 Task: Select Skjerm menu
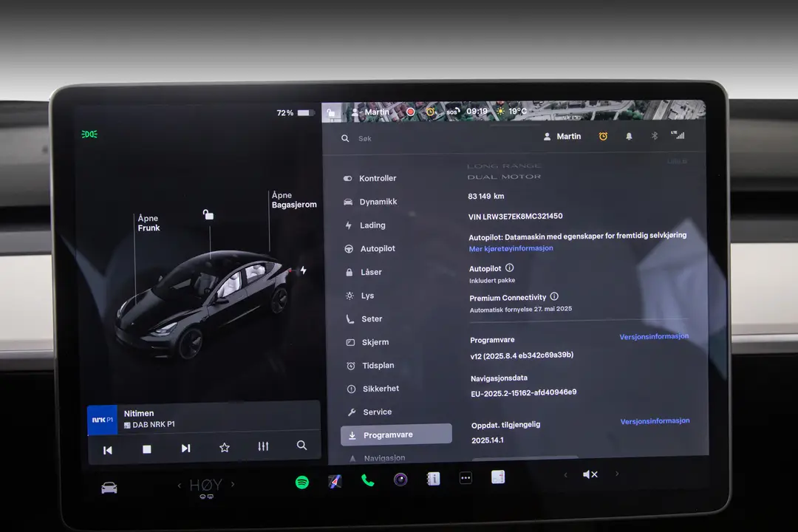pyautogui.click(x=367, y=342)
